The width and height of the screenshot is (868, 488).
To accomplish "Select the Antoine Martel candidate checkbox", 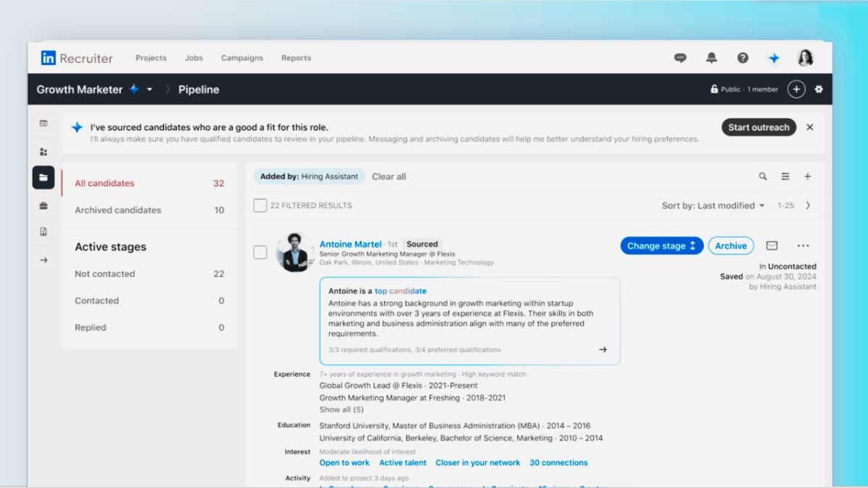I will coord(260,252).
